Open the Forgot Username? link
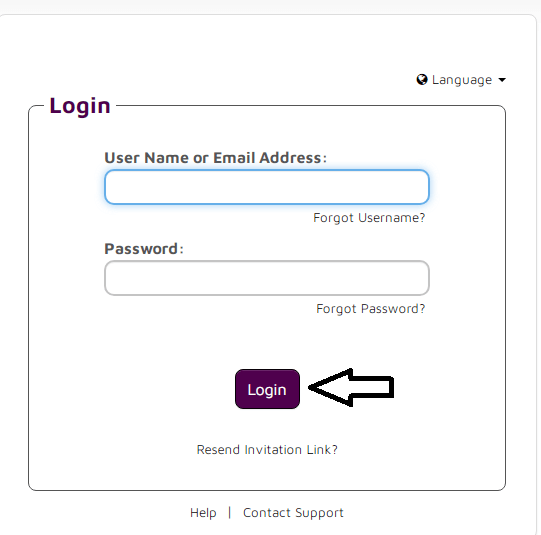Image resolution: width=541 pixels, height=535 pixels. [369, 218]
